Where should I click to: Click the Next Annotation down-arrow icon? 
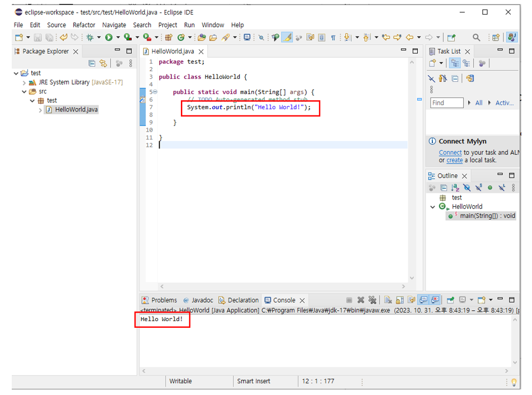(x=347, y=38)
